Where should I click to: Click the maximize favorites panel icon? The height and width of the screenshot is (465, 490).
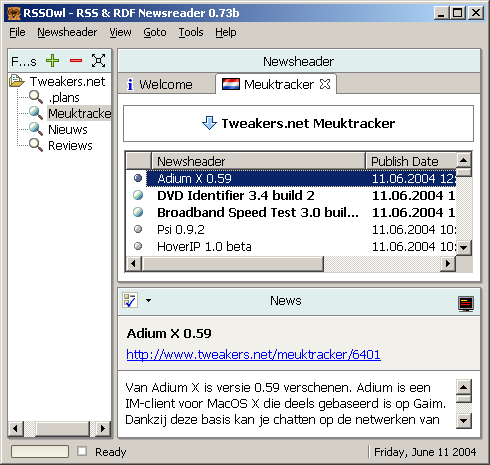pyautogui.click(x=99, y=61)
